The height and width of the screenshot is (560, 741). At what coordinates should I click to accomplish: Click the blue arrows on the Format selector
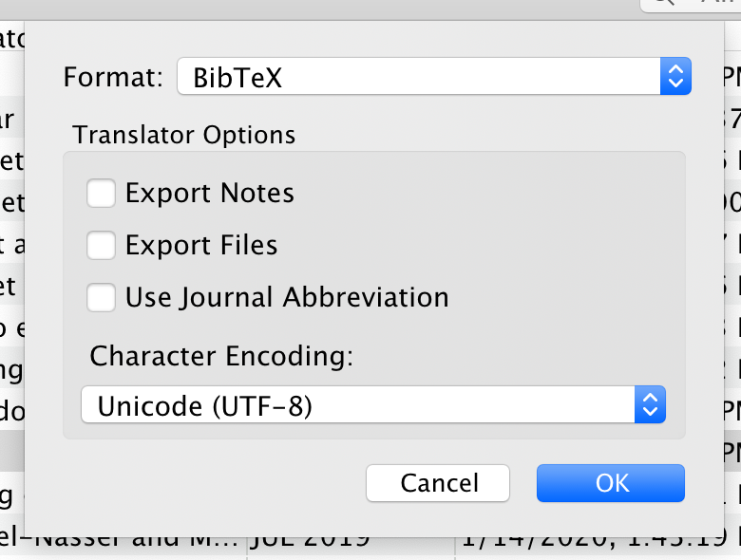click(x=674, y=77)
